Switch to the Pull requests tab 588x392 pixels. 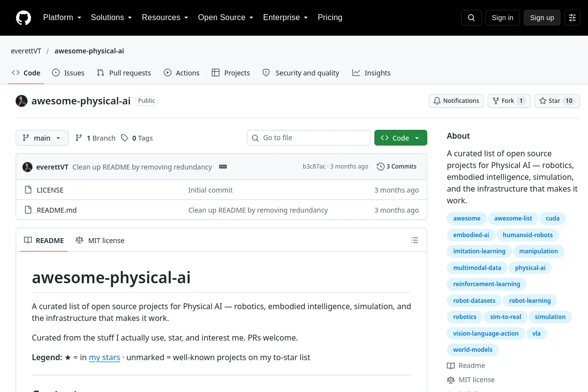(124, 73)
